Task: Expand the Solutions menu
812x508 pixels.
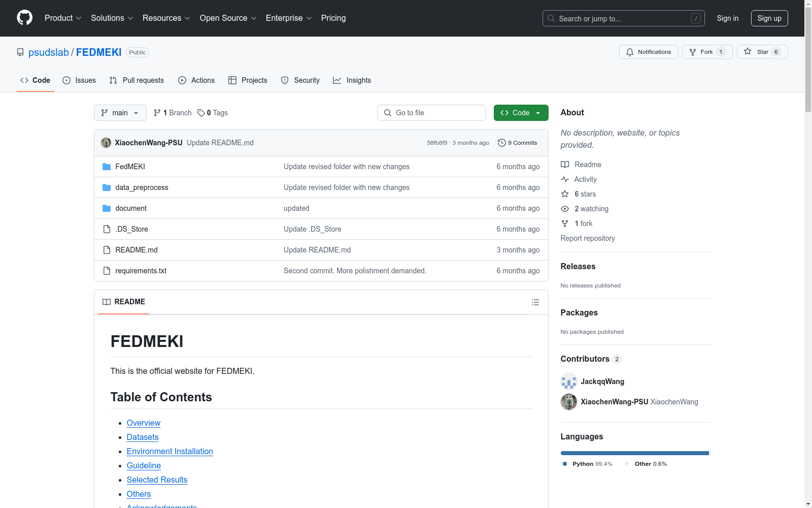Action: pos(112,18)
